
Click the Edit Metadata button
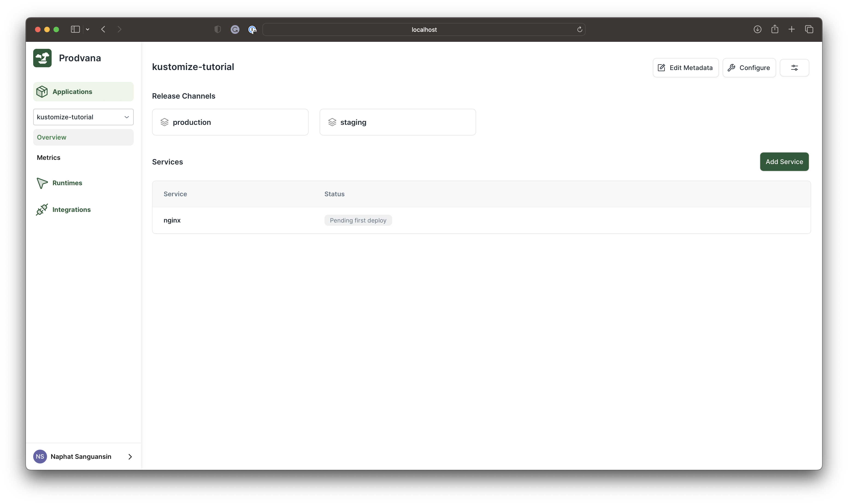685,67
